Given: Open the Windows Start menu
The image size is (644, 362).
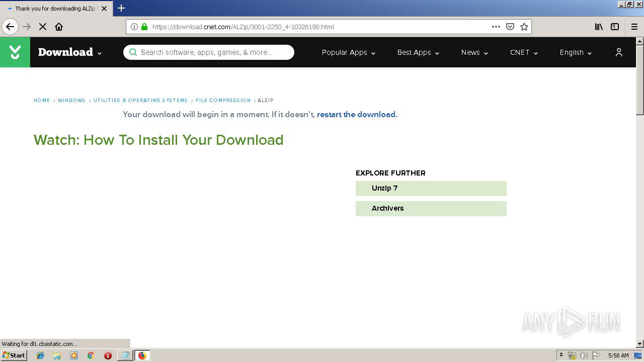Looking at the screenshot, I should 14,355.
